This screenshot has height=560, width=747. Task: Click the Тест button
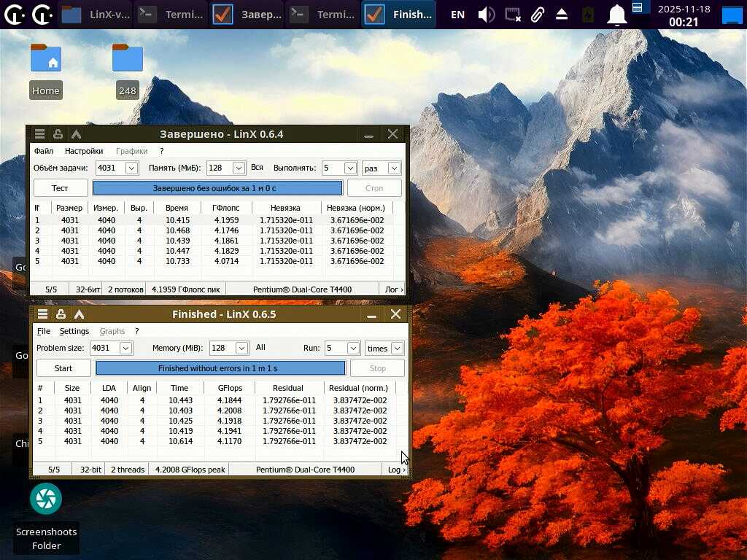point(61,188)
